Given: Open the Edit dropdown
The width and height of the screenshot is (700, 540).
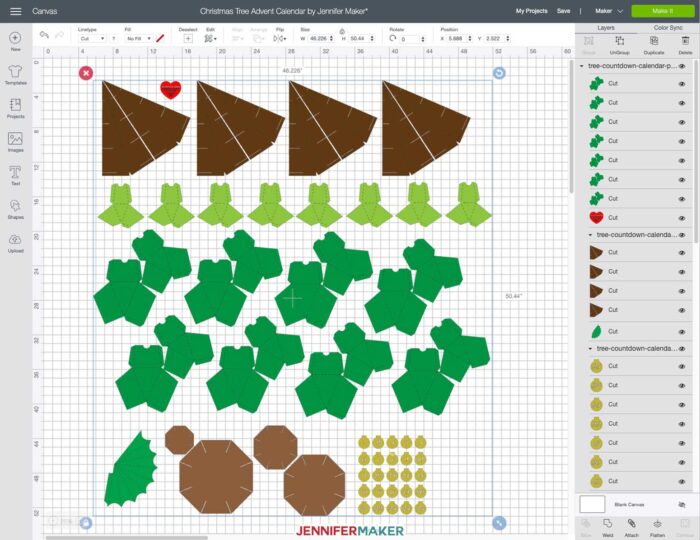Looking at the screenshot, I should pyautogui.click(x=210, y=39).
